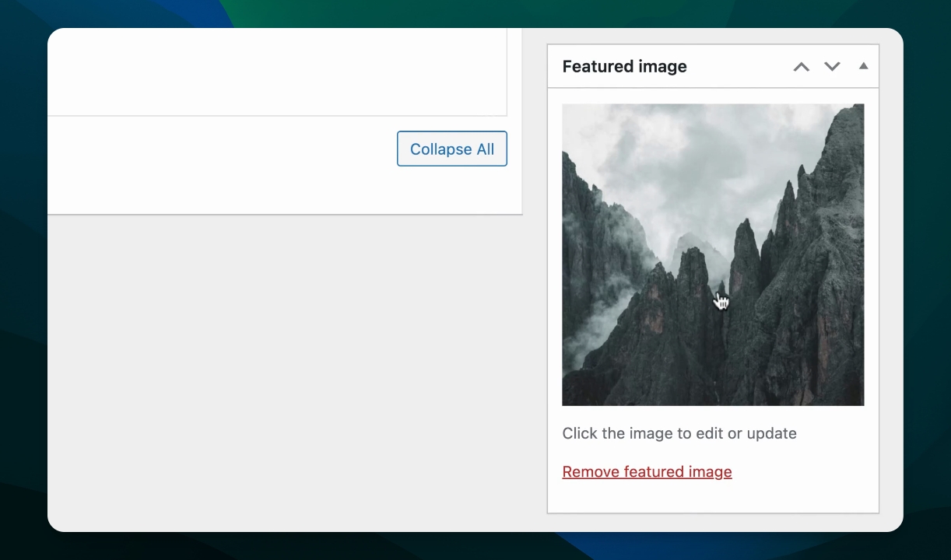Click the Featured image panel title
This screenshot has height=560, width=951.
(x=624, y=67)
